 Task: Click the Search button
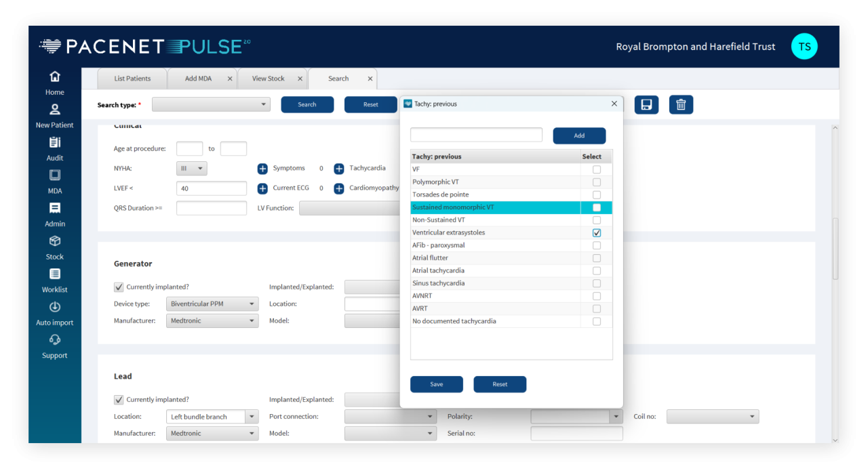tap(307, 104)
